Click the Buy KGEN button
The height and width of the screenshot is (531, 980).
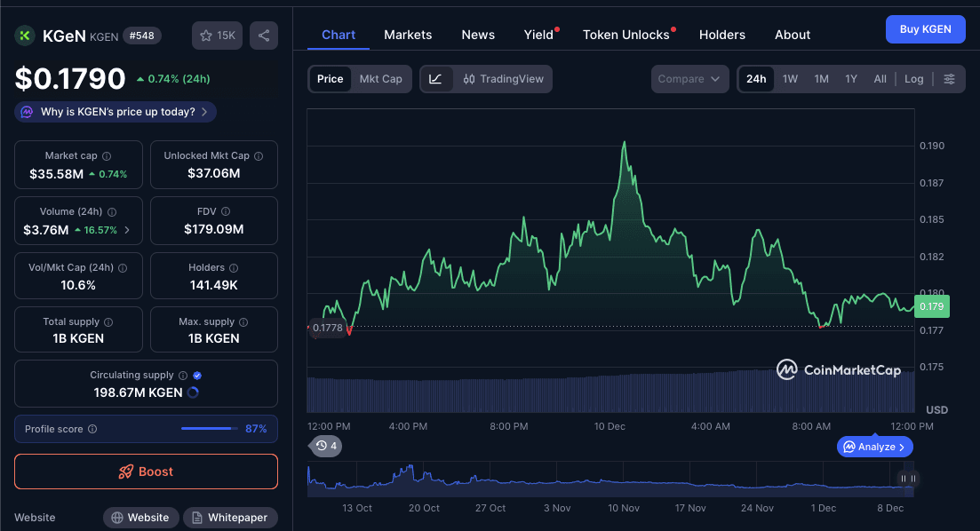coord(925,28)
